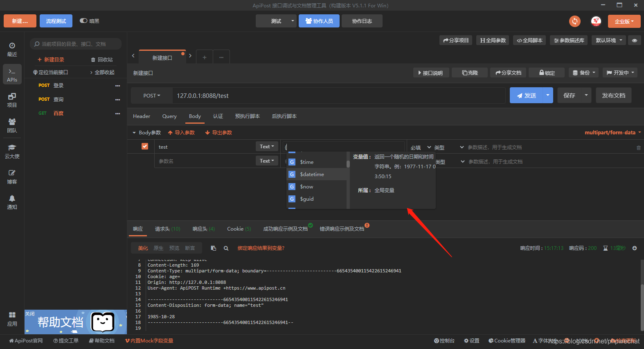Click the request URL input field
The image size is (644, 349).
click(x=339, y=95)
